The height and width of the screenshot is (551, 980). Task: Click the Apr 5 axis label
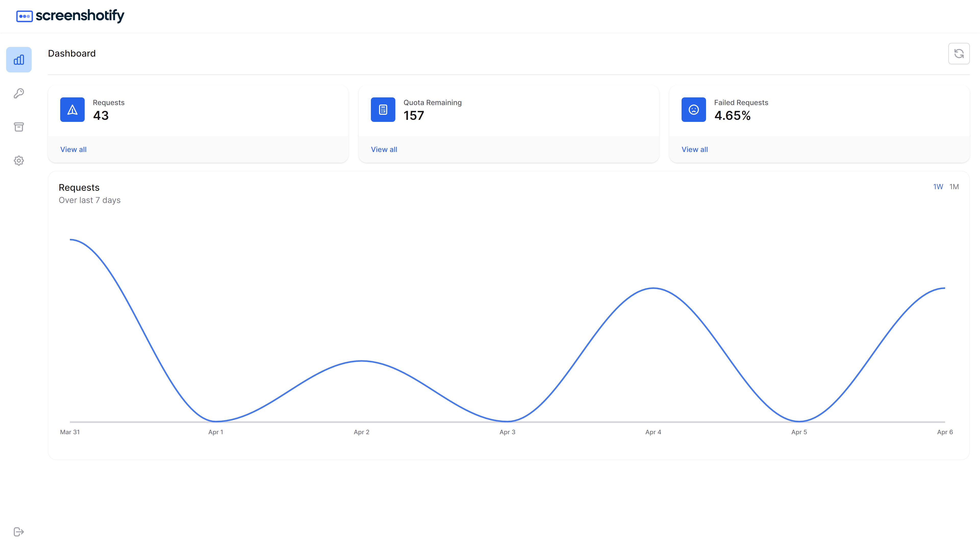point(799,432)
